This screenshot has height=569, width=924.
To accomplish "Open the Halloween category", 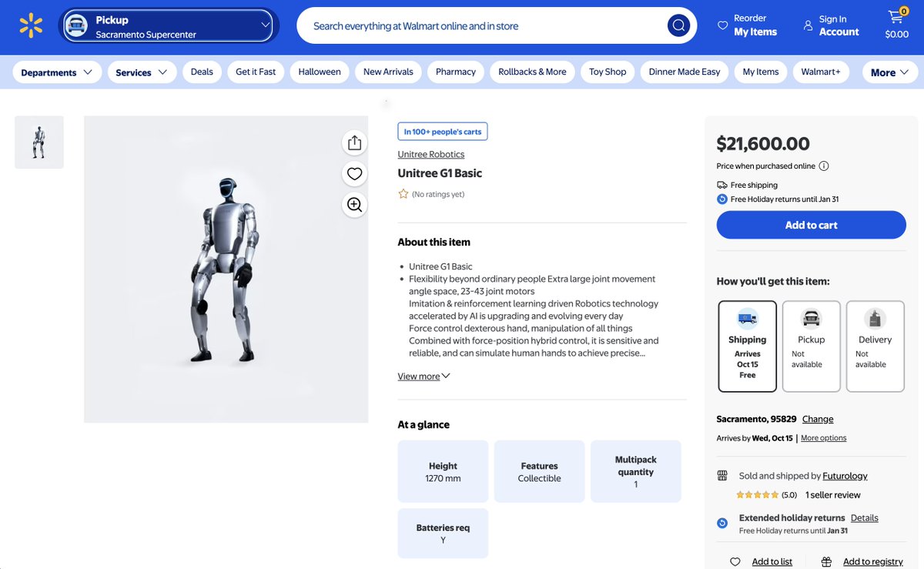I will pos(320,72).
